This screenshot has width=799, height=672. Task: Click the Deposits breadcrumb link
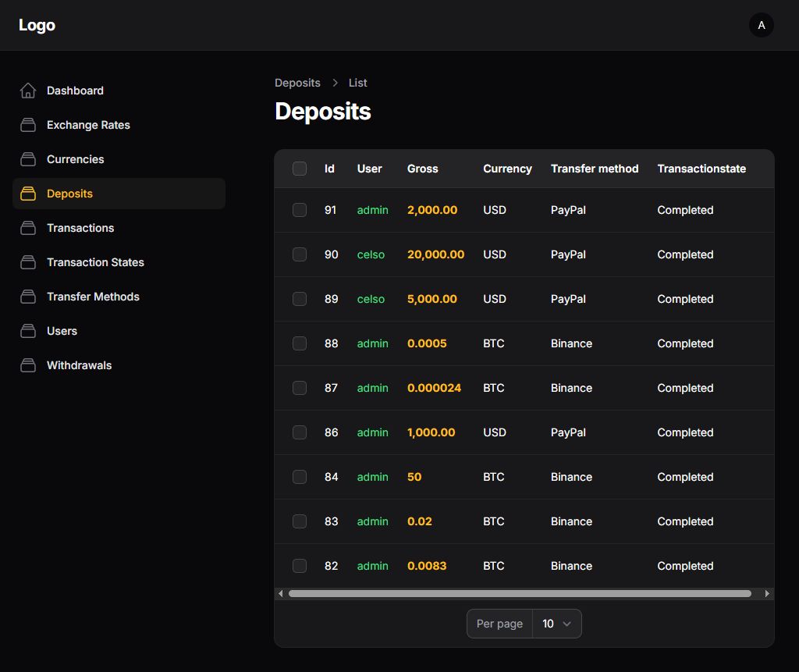(x=297, y=83)
